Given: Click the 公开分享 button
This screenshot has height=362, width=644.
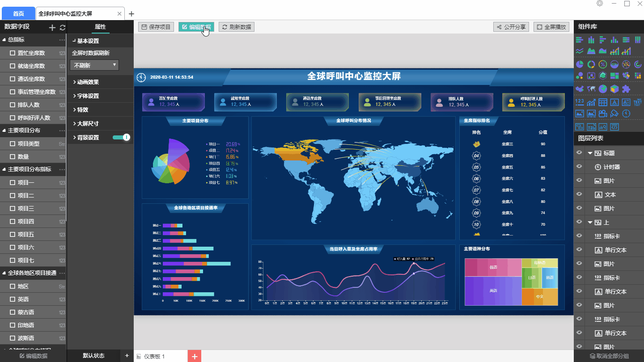Looking at the screenshot, I should click(511, 27).
